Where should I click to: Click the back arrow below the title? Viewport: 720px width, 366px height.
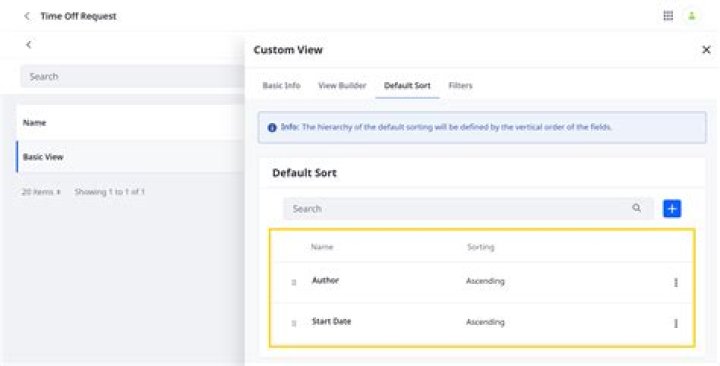(29, 45)
